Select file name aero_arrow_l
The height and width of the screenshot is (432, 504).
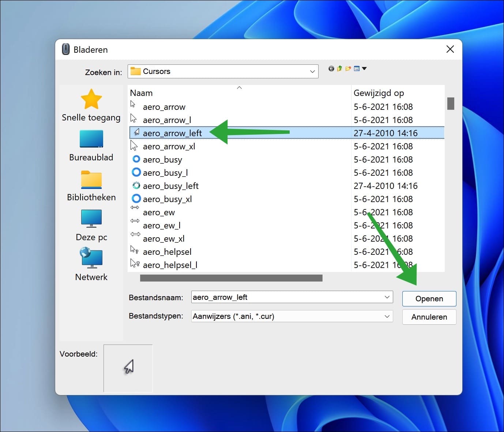click(x=167, y=120)
